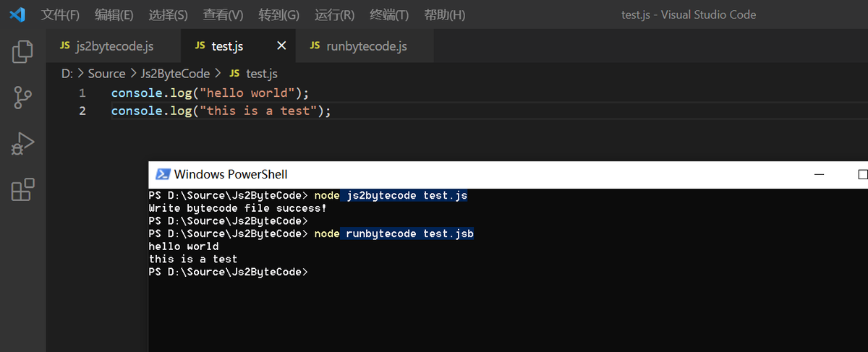Click the Js2ByteCode breadcrumb segment
The image size is (868, 352).
[175, 74]
